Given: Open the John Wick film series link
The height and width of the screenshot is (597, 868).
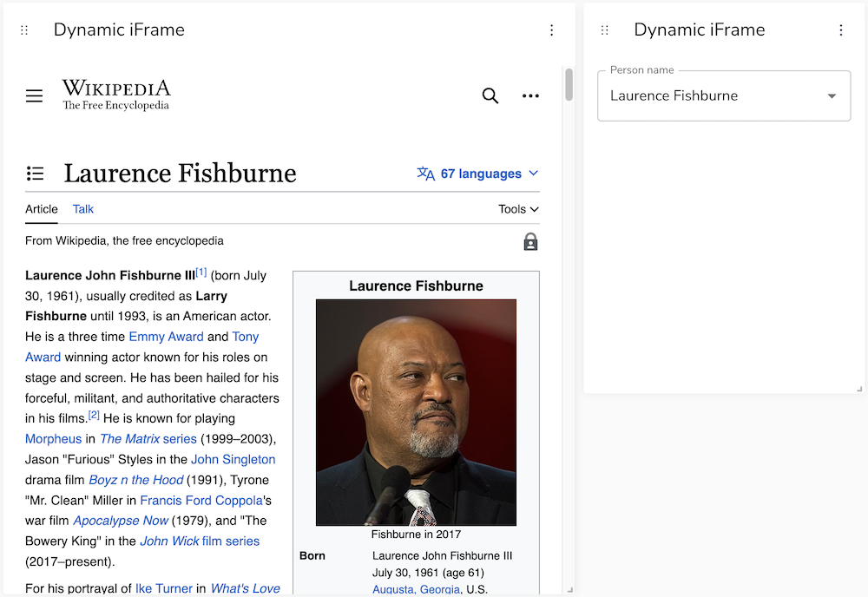Looking at the screenshot, I should pos(200,541).
